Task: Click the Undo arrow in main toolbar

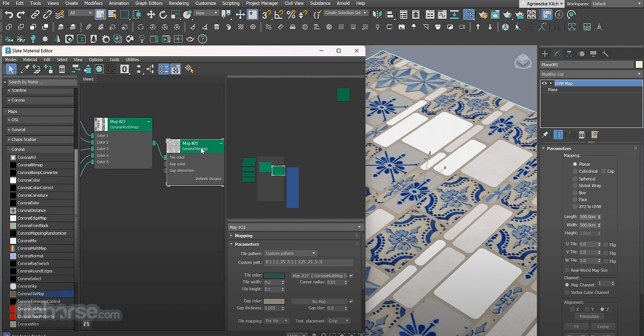Action: pyautogui.click(x=9, y=15)
